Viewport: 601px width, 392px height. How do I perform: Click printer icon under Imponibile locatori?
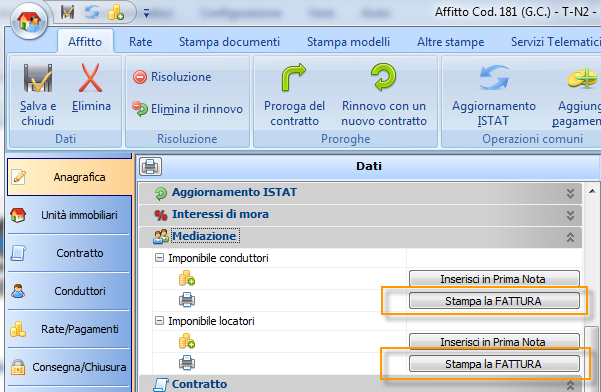(187, 362)
